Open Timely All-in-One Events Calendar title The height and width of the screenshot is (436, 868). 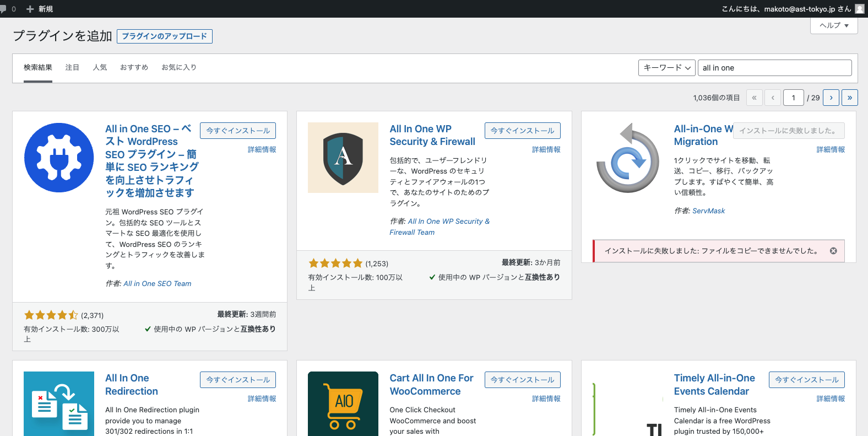coord(714,385)
